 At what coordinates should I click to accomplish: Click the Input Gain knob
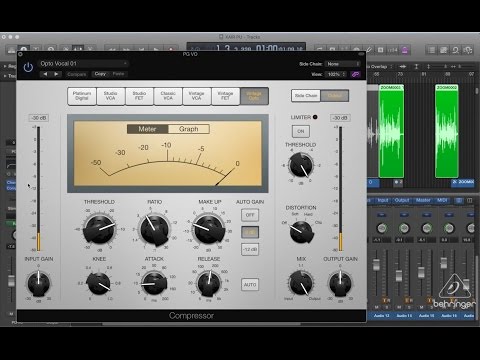point(39,284)
